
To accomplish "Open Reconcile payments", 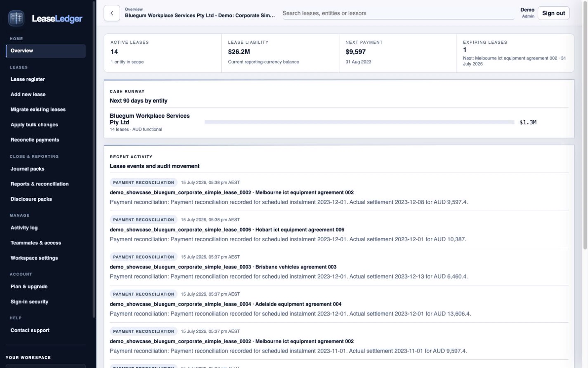I will 35,140.
